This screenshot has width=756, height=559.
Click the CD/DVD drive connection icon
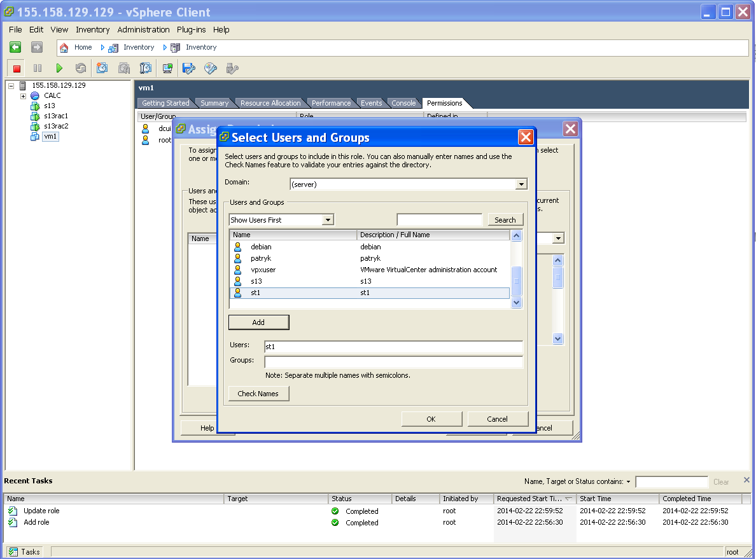[x=210, y=69]
